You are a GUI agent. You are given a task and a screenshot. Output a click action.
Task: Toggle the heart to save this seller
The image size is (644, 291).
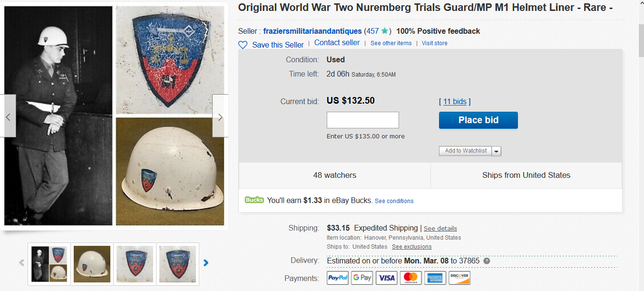(x=243, y=45)
